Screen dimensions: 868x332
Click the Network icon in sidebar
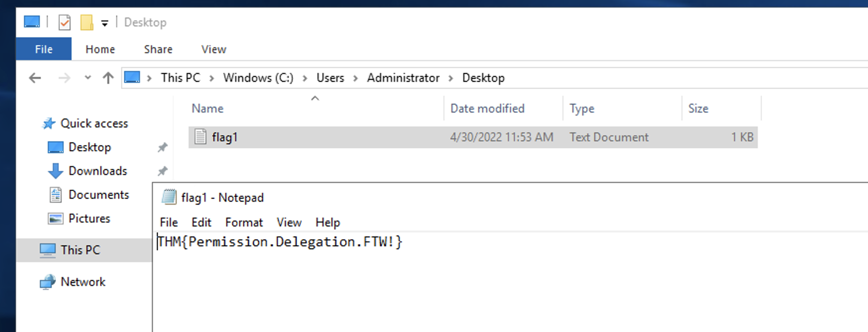pyautogui.click(x=48, y=282)
